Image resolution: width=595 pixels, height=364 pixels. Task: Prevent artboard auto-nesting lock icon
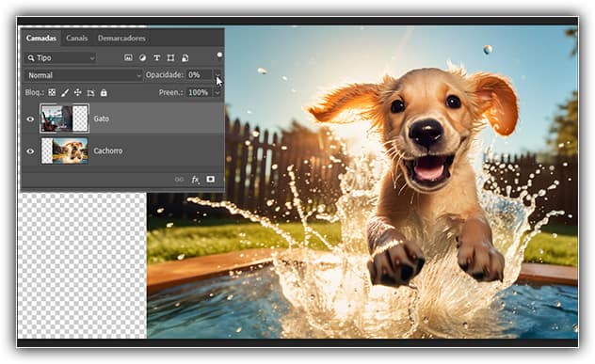[90, 92]
